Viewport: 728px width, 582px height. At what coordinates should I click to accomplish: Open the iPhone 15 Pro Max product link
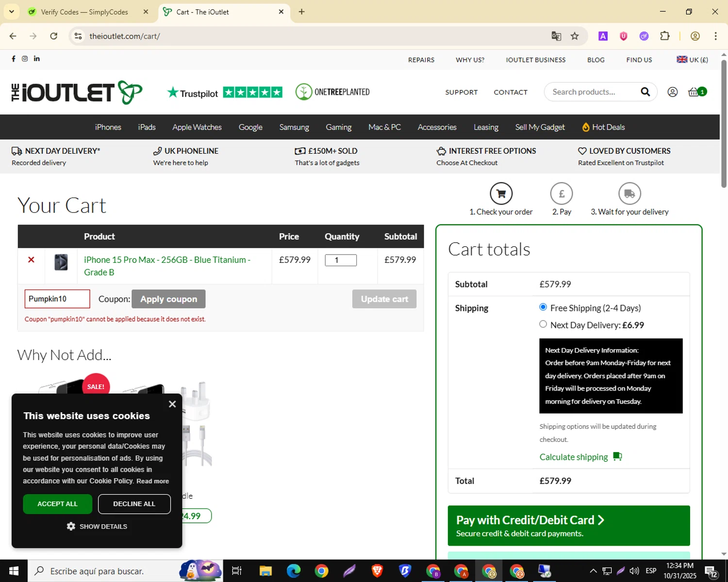(167, 266)
